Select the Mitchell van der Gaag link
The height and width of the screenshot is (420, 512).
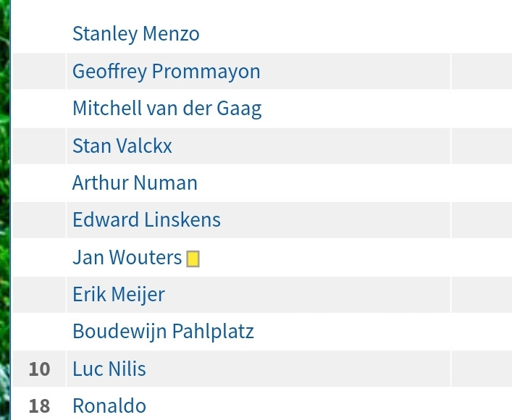coord(167,109)
